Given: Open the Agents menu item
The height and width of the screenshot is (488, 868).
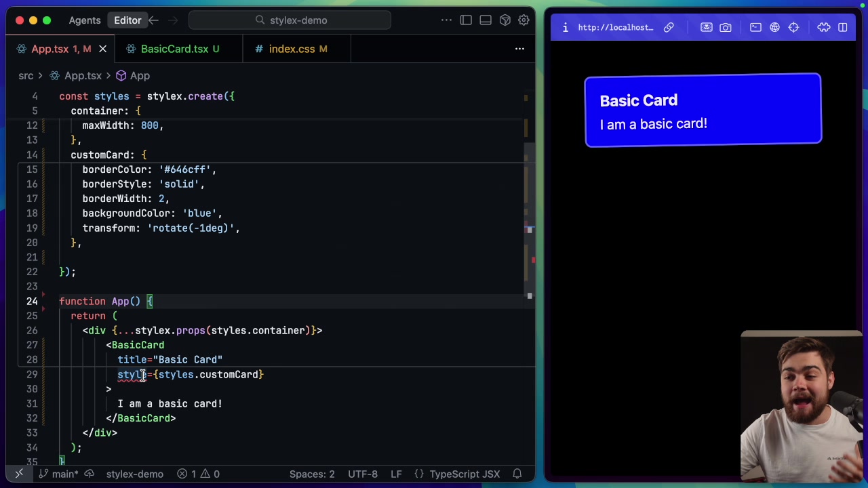Looking at the screenshot, I should pyautogui.click(x=84, y=20).
